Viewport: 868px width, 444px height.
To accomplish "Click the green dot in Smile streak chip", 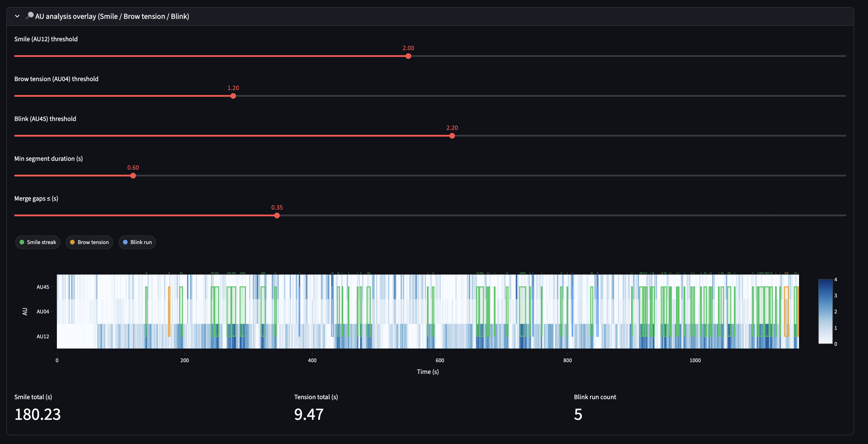I will pos(22,242).
